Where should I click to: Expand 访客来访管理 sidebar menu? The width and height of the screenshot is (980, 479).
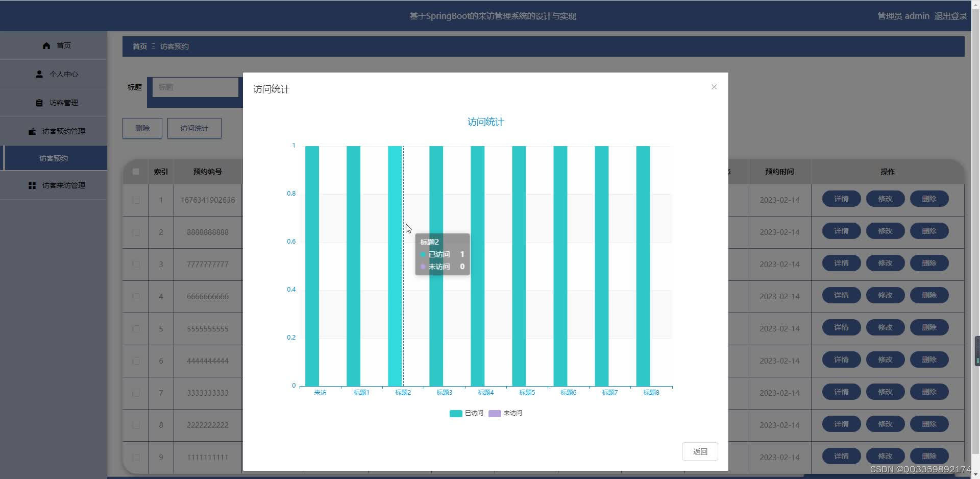tap(54, 185)
